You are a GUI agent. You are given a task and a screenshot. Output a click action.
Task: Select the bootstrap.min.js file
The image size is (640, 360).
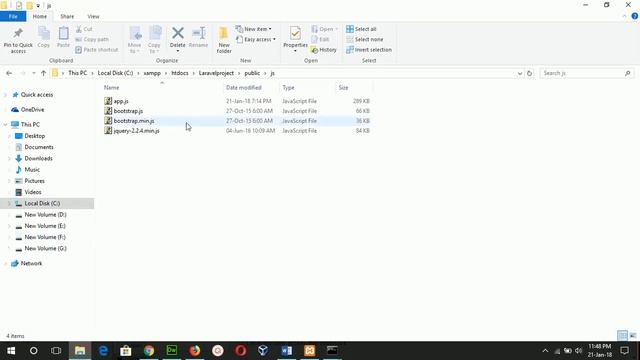pos(134,121)
